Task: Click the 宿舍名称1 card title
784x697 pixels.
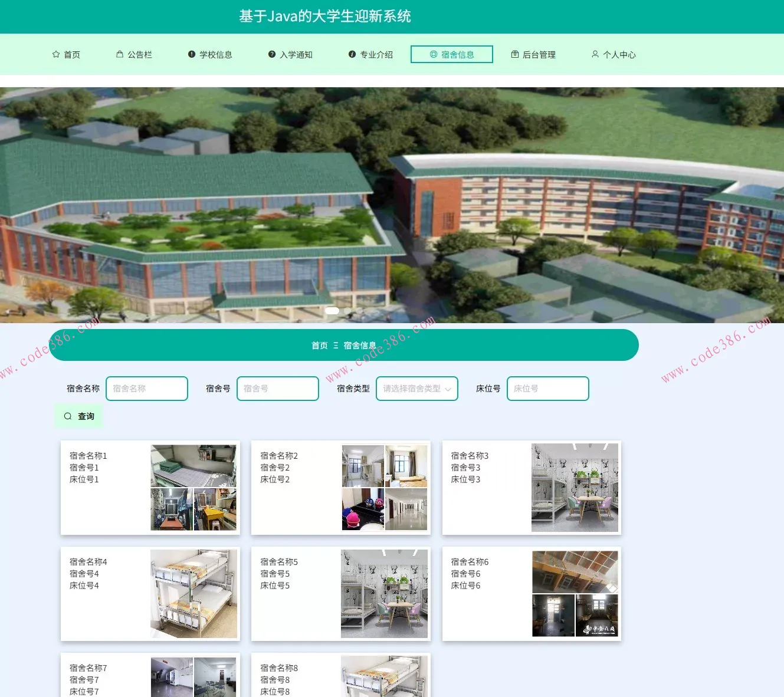Action: 88,456
